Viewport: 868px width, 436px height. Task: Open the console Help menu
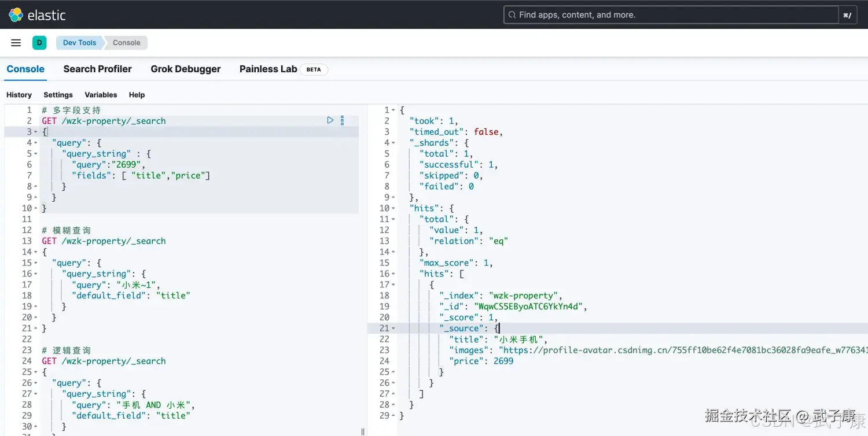pyautogui.click(x=137, y=94)
